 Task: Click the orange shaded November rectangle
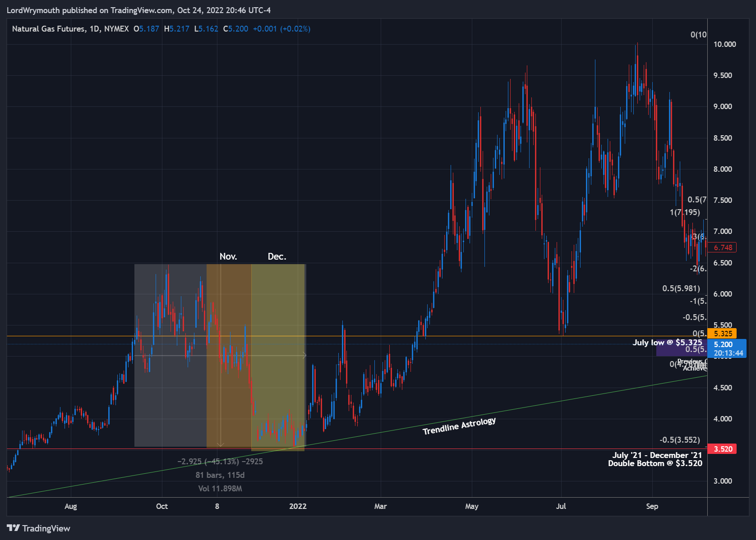point(229,356)
